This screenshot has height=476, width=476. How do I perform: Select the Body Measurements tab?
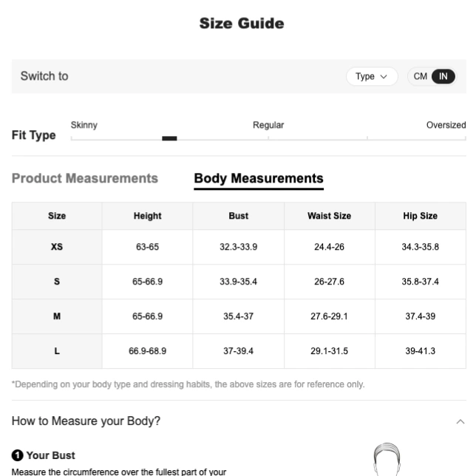coord(259,178)
